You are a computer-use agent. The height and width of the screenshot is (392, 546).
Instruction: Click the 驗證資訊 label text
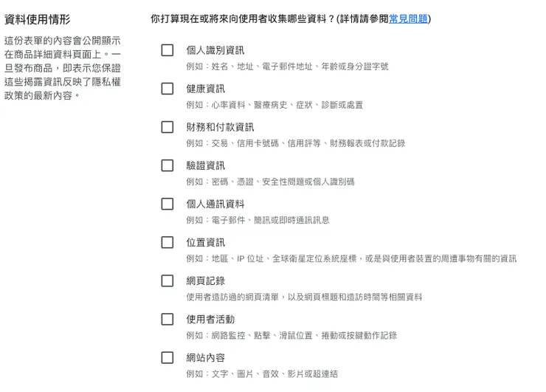[205, 165]
